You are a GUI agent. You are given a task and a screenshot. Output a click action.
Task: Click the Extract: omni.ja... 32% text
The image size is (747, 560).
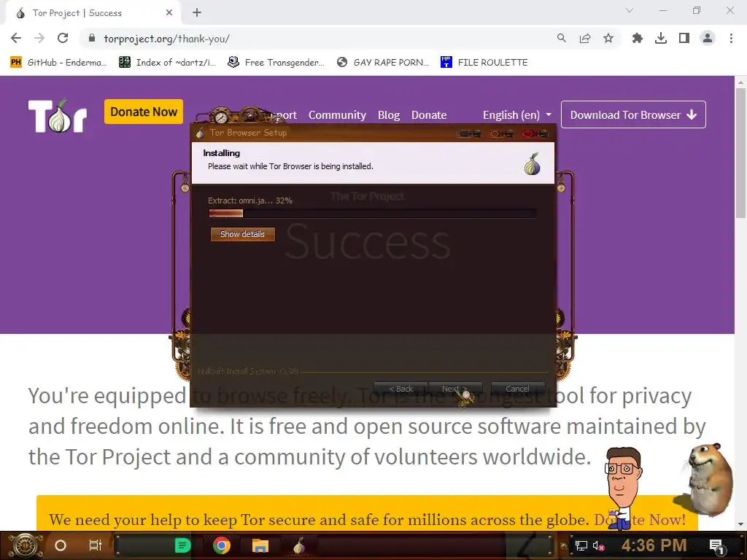(x=249, y=201)
